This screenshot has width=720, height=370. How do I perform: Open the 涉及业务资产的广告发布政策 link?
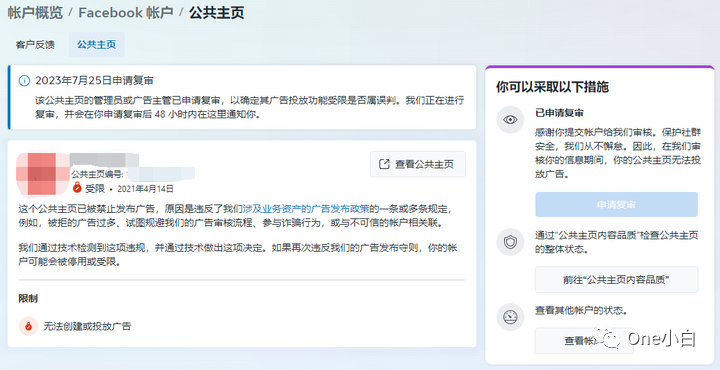coord(306,209)
